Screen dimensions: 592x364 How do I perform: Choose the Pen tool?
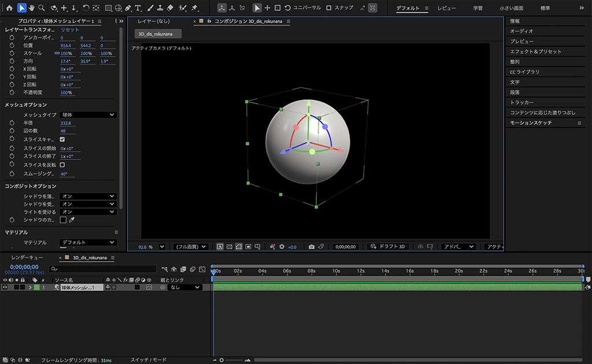tap(128, 8)
